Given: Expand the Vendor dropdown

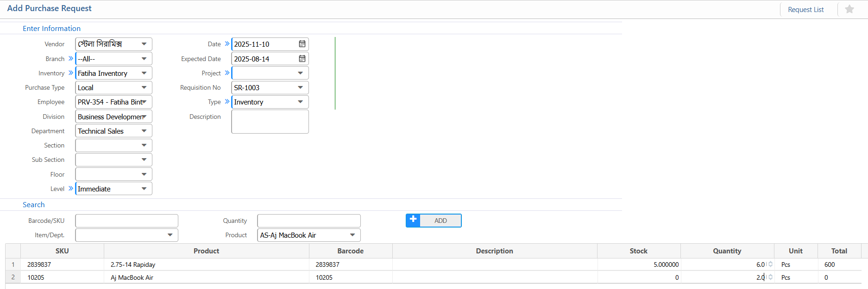Looking at the screenshot, I should tap(144, 44).
